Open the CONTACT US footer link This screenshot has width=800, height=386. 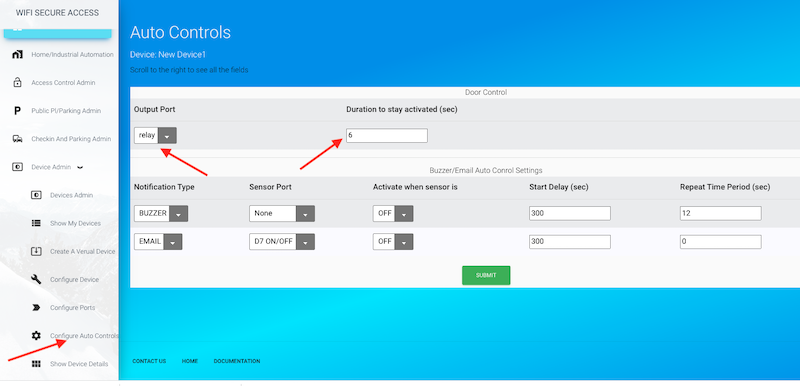[149, 361]
